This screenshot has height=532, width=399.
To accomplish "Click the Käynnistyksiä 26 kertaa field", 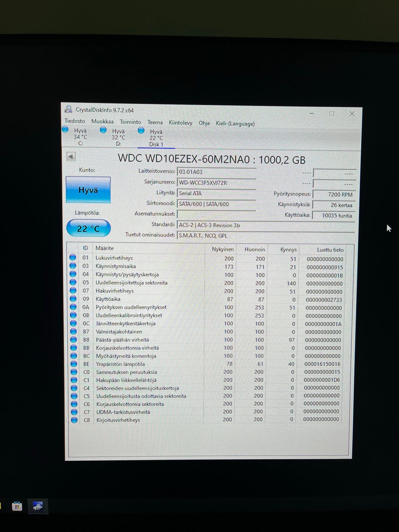I will click(x=334, y=205).
